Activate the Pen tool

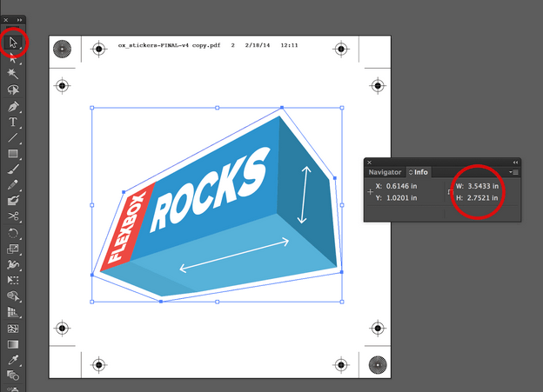point(13,107)
